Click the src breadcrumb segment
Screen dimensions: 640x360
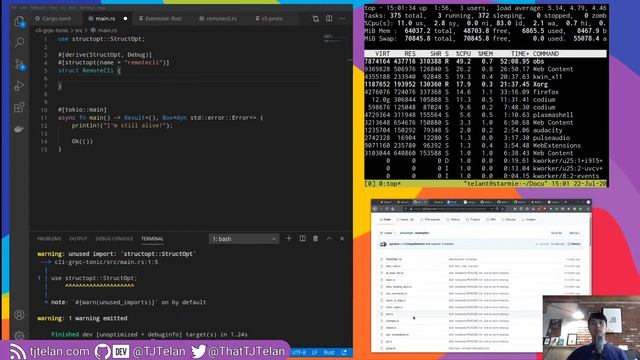click(x=78, y=30)
